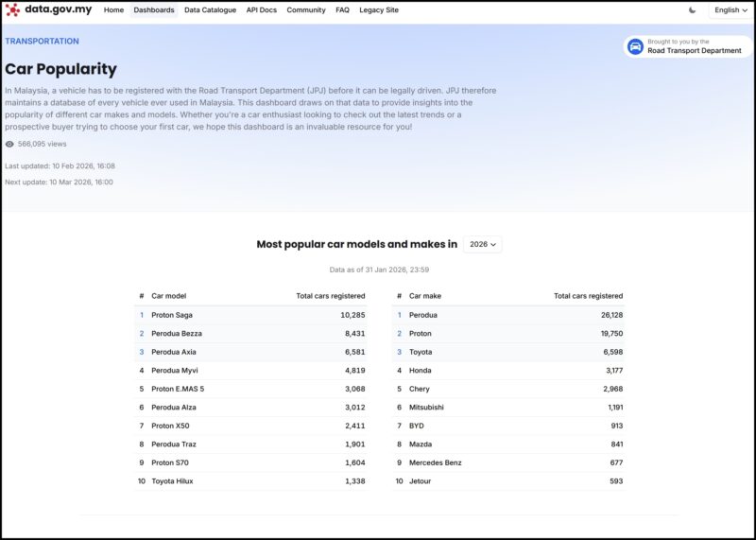Click the data.gov.my site title

[59, 9]
